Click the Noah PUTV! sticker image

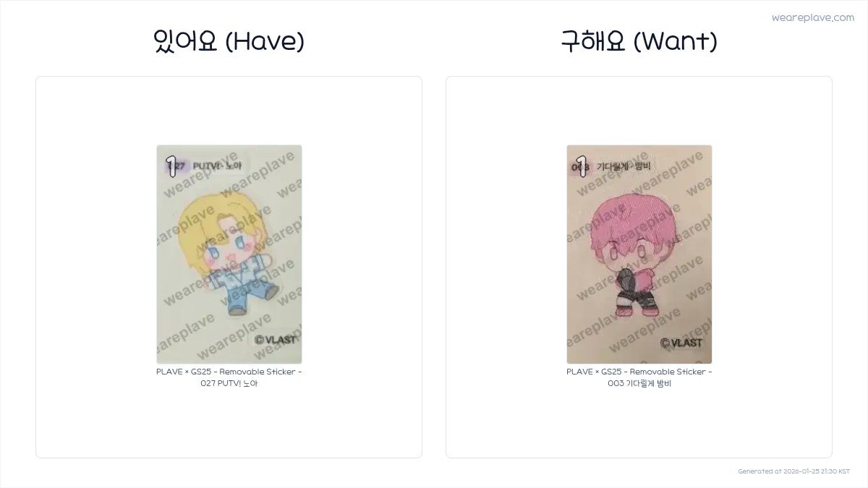point(229,254)
